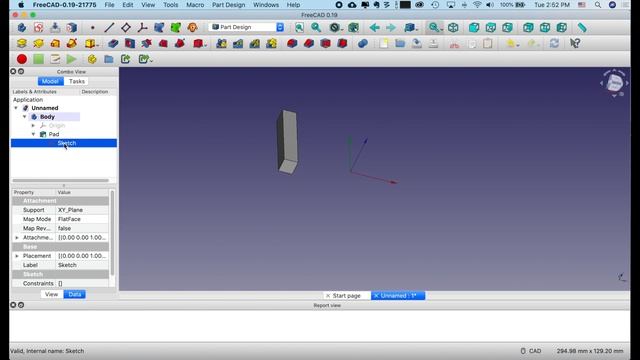Image resolution: width=640 pixels, height=360 pixels.
Task: Collapse the Body tree node
Action: (24, 117)
